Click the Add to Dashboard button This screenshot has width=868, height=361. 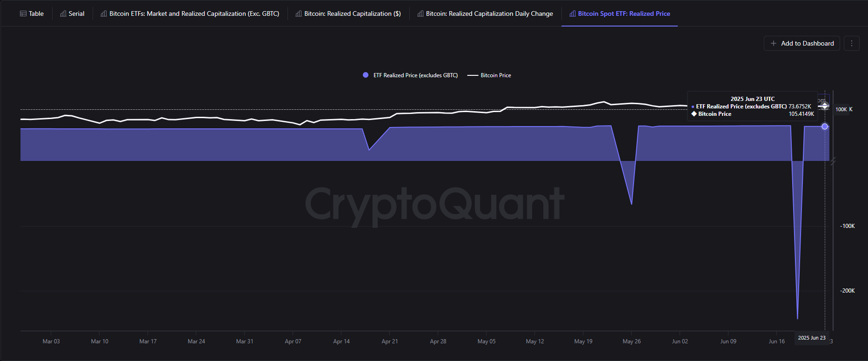pyautogui.click(x=801, y=43)
